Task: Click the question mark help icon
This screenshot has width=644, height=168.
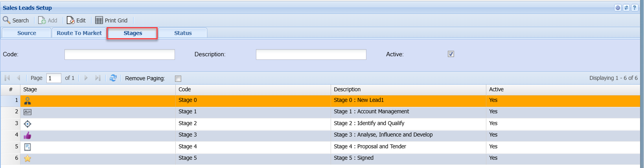Action: coord(635,8)
